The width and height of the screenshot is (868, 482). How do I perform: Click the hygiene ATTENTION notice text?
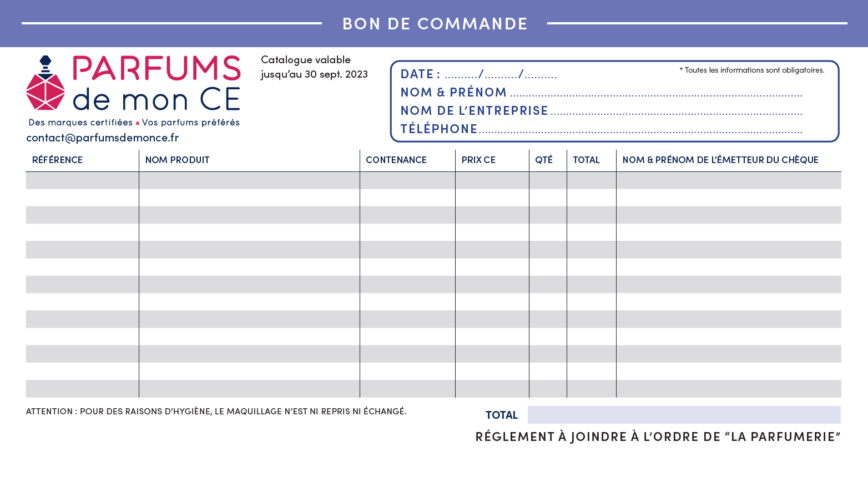(216, 412)
